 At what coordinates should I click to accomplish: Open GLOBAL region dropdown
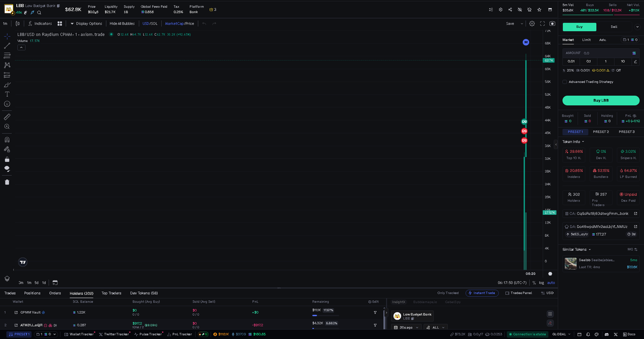[561, 334]
